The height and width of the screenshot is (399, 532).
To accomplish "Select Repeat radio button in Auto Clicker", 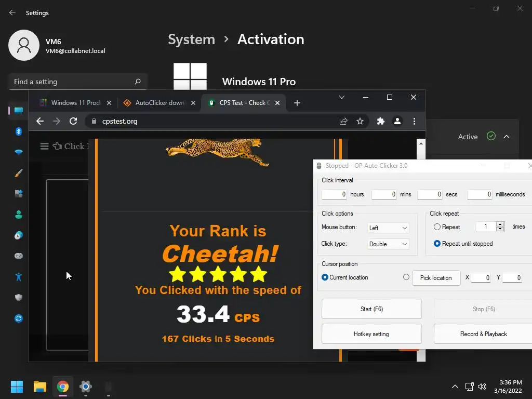I will pyautogui.click(x=437, y=227).
